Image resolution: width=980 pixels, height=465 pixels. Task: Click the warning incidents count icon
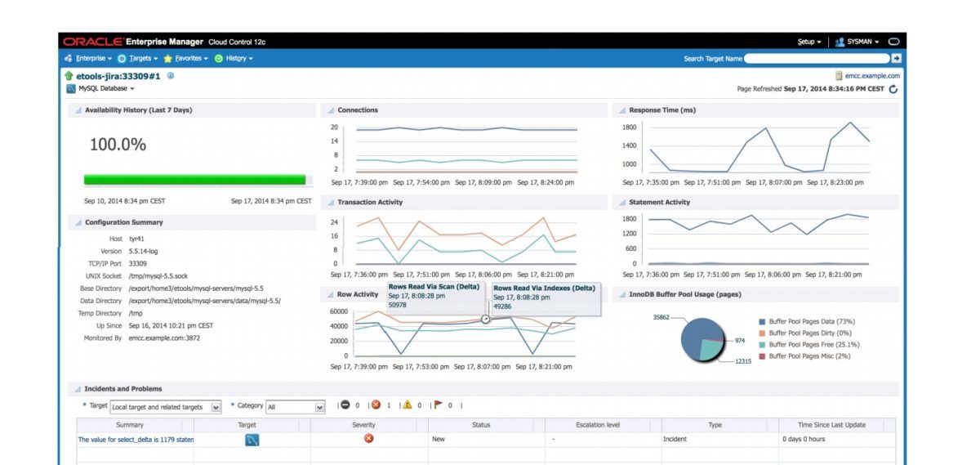coord(407,405)
